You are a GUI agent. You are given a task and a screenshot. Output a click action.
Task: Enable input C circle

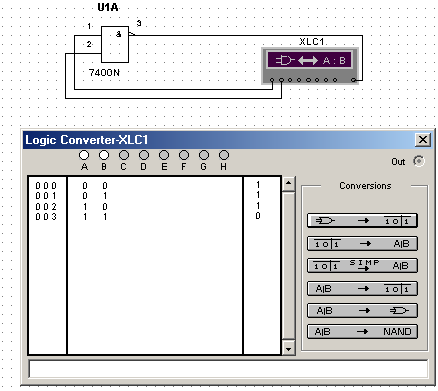(124, 155)
